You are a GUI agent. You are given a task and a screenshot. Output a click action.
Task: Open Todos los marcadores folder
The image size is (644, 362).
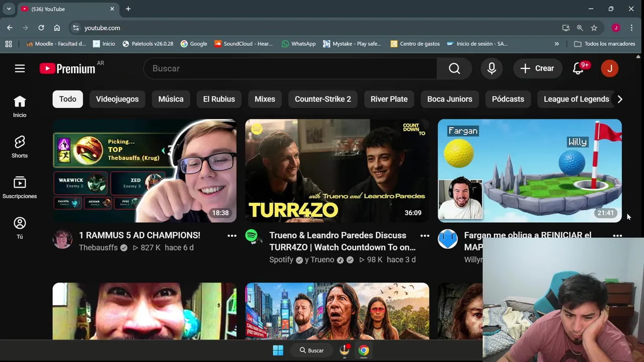[605, 44]
